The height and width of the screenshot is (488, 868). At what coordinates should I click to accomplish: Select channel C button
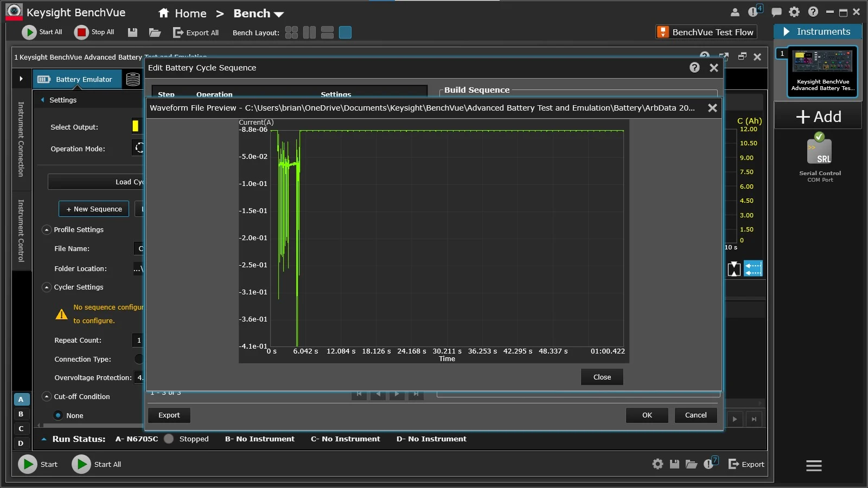pos(21,429)
